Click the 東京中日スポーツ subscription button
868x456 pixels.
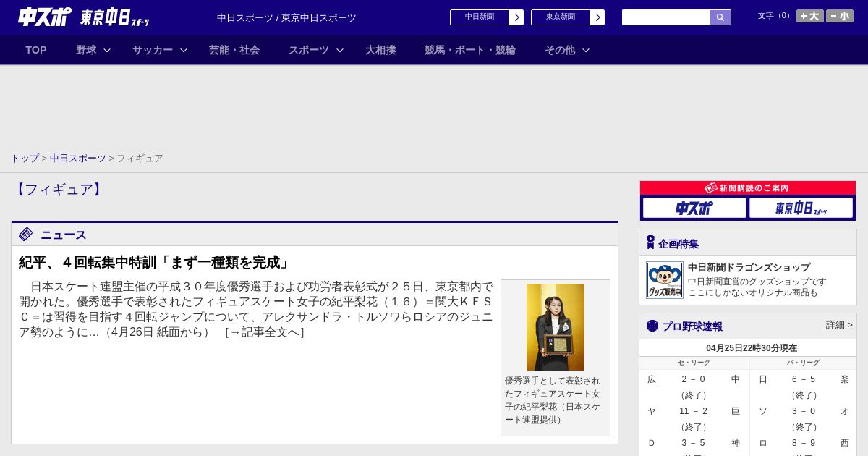pos(801,208)
